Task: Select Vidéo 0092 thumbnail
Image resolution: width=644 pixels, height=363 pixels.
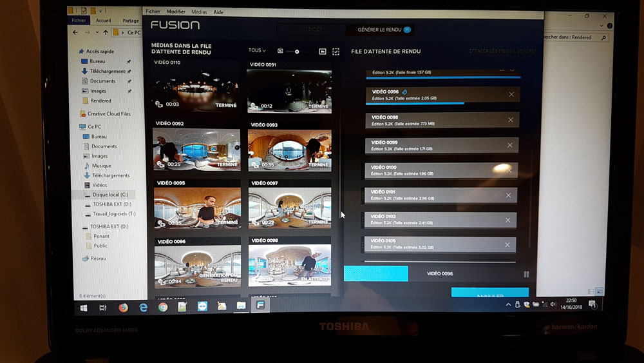Action: [196, 149]
